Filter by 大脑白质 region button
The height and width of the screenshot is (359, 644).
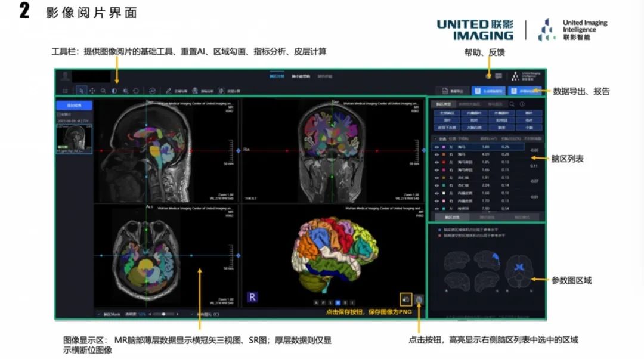(474, 128)
